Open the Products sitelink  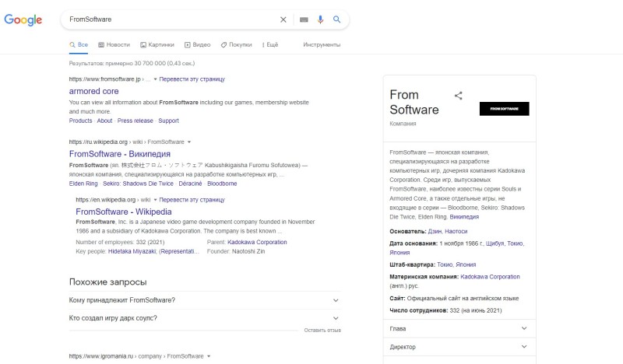pos(81,121)
